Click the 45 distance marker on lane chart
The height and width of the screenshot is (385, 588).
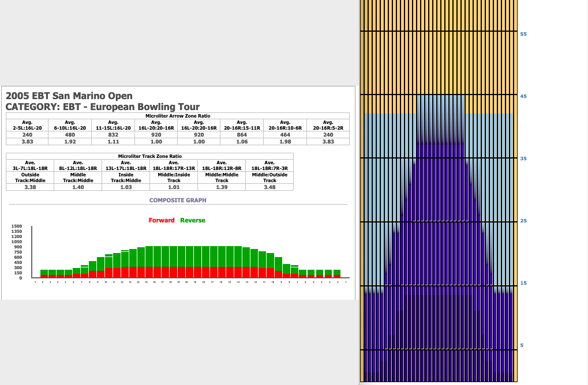point(523,96)
